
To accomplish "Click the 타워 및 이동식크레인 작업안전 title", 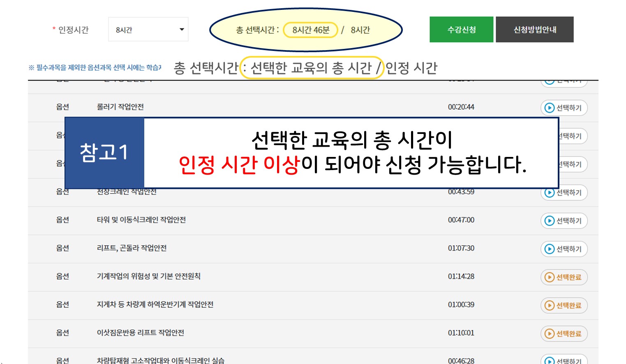I will click(x=141, y=220).
